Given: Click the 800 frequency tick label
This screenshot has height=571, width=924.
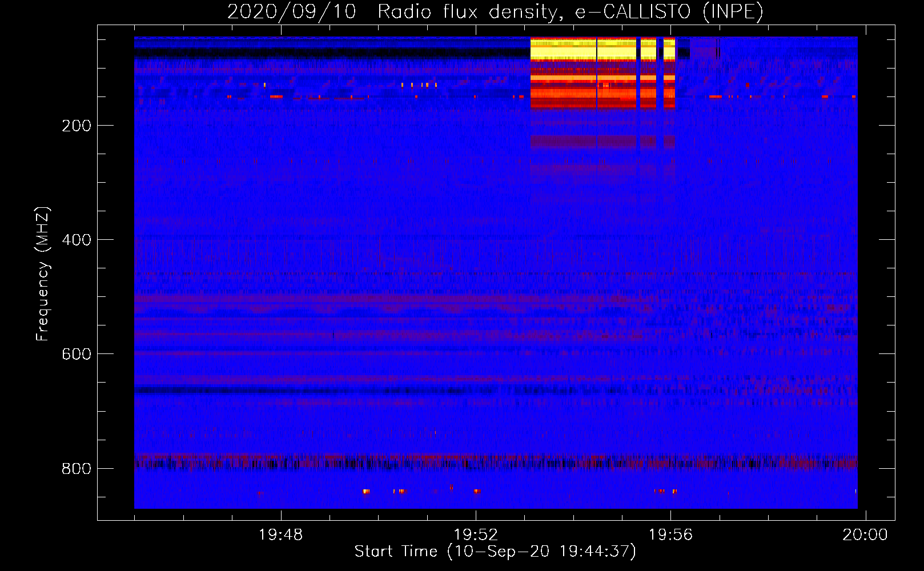Looking at the screenshot, I should tap(77, 469).
